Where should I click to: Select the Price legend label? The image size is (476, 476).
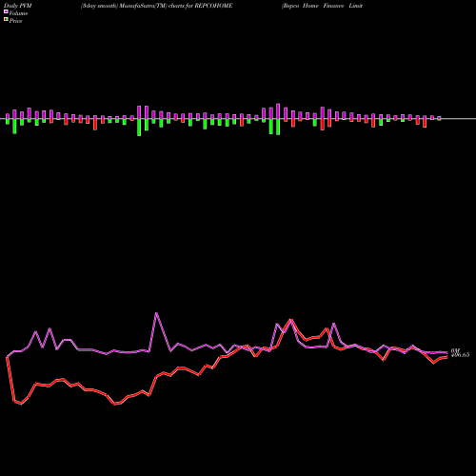coord(15,21)
